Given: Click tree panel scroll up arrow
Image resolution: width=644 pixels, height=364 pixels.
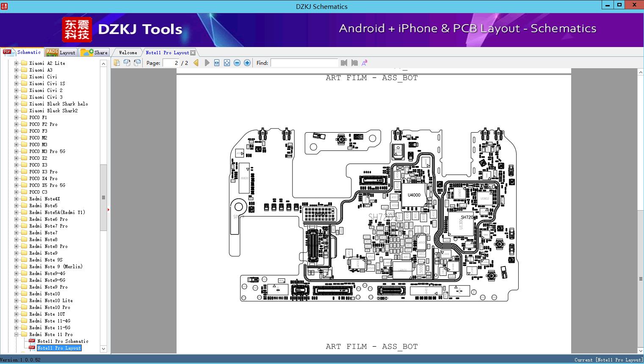Looking at the screenshot, I should 103,64.
